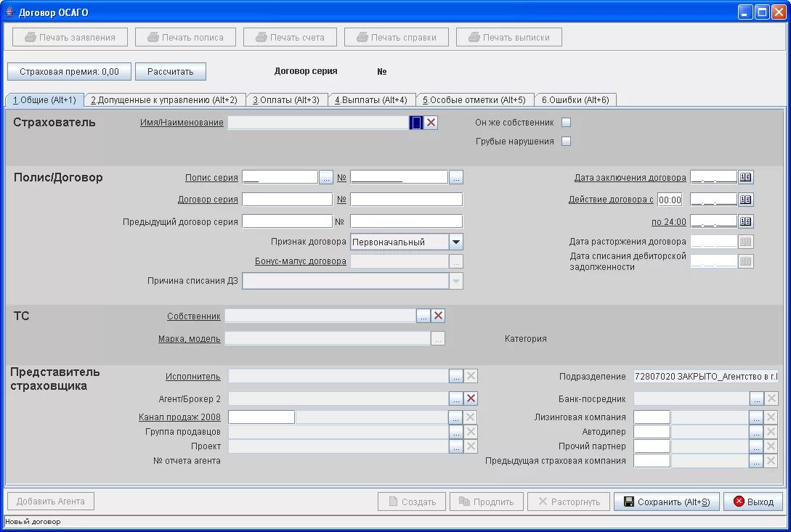Click Печать заявления button
791x532 pixels.
click(70, 37)
